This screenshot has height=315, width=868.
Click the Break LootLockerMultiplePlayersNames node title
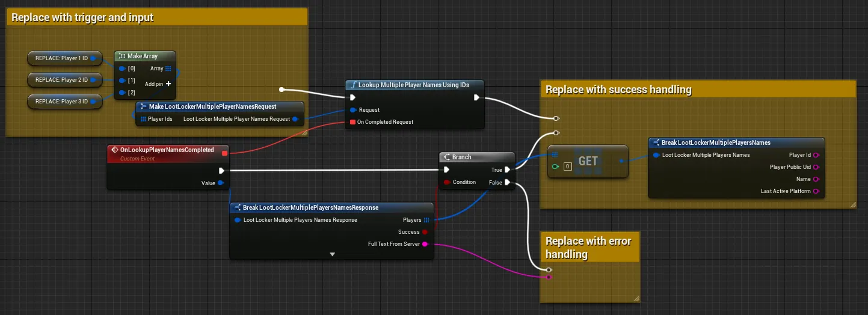pyautogui.click(x=716, y=142)
